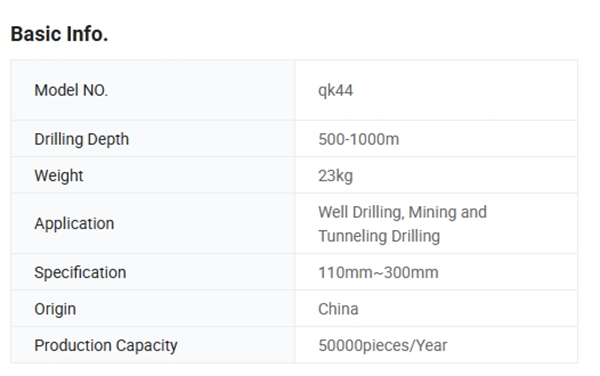Click the Basic Info. heading
600x376 pixels.
click(x=59, y=34)
